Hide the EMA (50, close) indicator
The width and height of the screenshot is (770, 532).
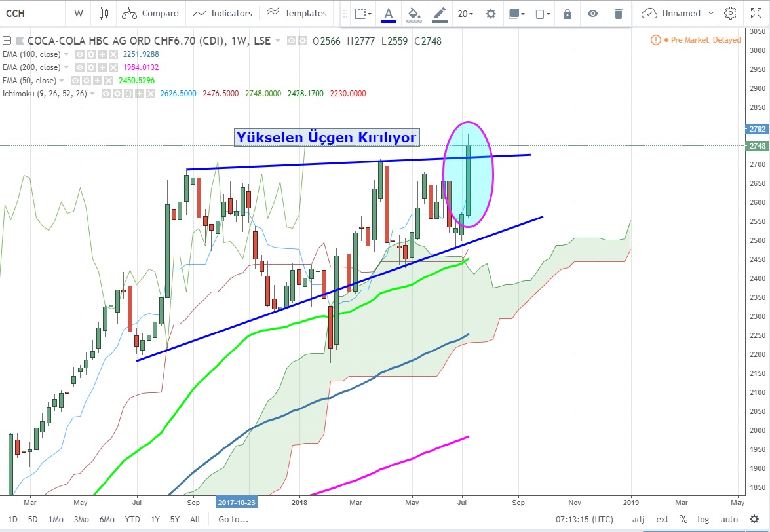click(x=75, y=81)
